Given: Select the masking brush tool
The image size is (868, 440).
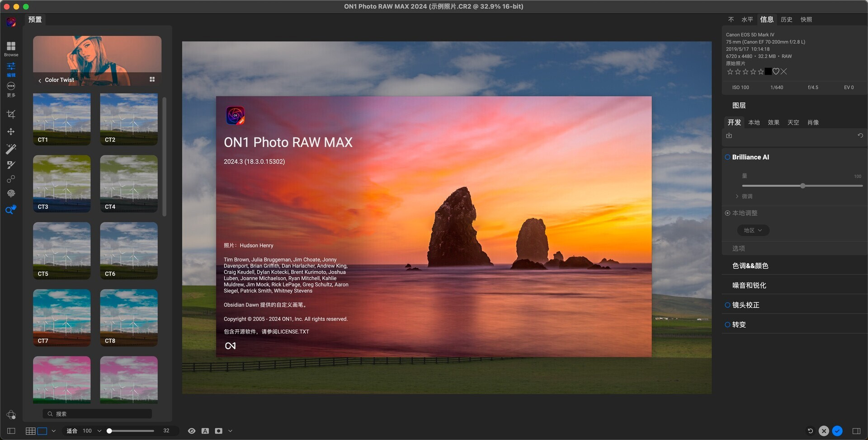Looking at the screenshot, I should coord(11,165).
